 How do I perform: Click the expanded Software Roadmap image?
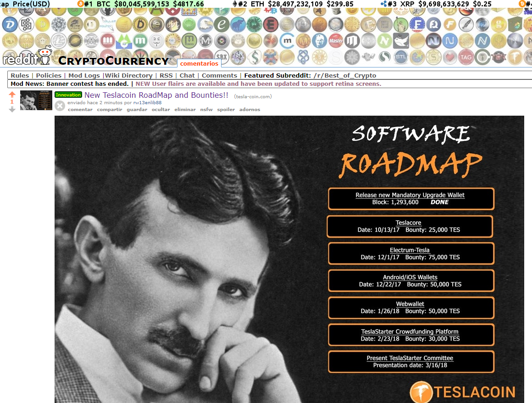tap(289, 259)
